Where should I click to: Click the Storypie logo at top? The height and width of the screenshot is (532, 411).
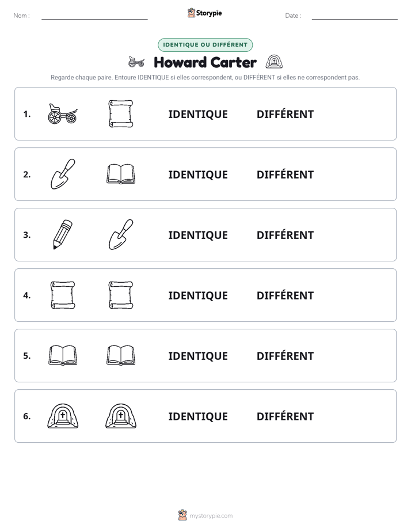[205, 13]
